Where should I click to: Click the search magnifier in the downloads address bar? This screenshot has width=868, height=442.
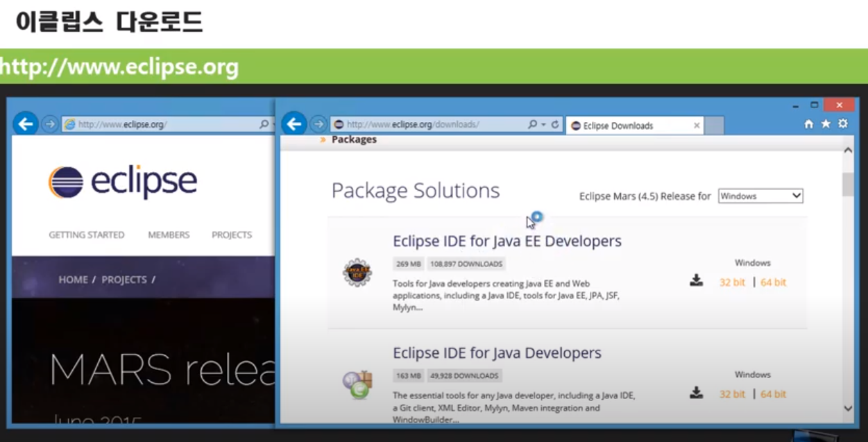click(x=532, y=125)
